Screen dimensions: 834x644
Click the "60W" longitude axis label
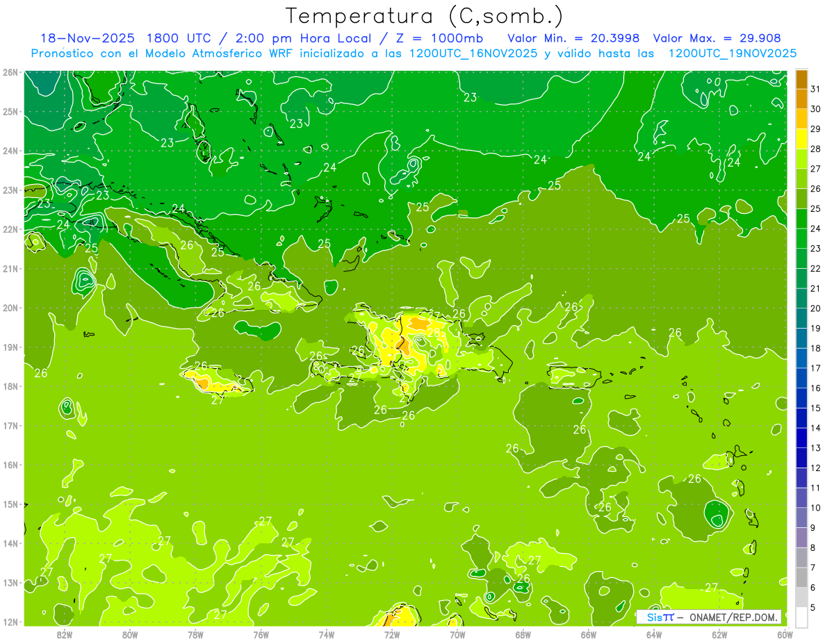tap(785, 634)
